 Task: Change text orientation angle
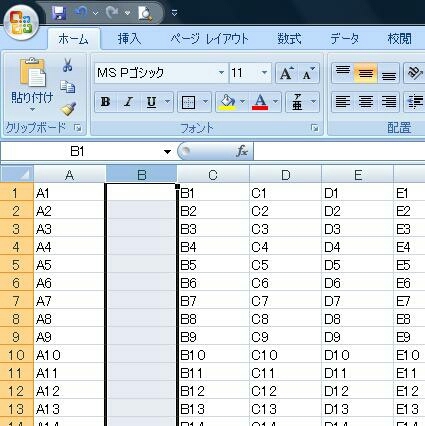point(414,73)
